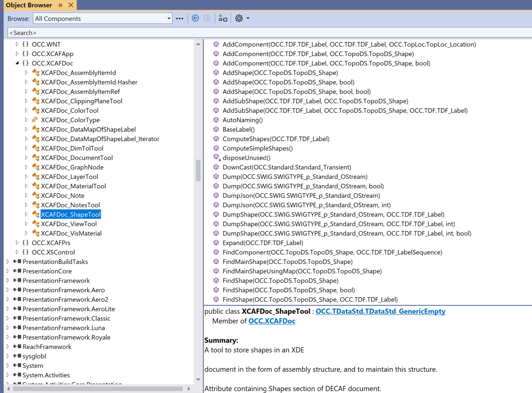
Task: Expand the System.Activities node
Action: (x=8, y=375)
